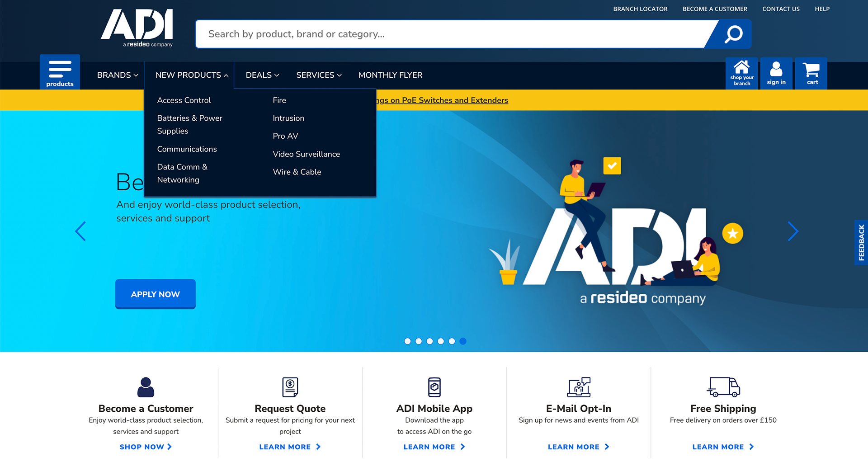This screenshot has width=868, height=466.
Task: Select Communications menu entry
Action: click(187, 149)
